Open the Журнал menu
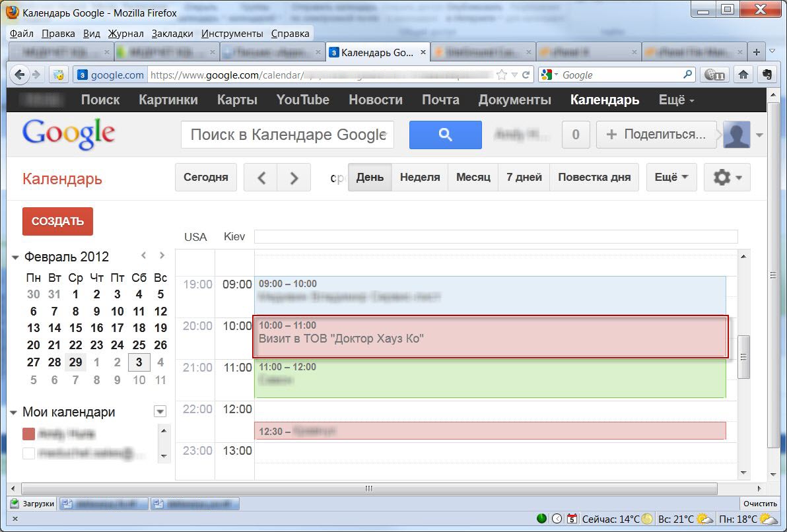The height and width of the screenshot is (532, 787). click(125, 34)
